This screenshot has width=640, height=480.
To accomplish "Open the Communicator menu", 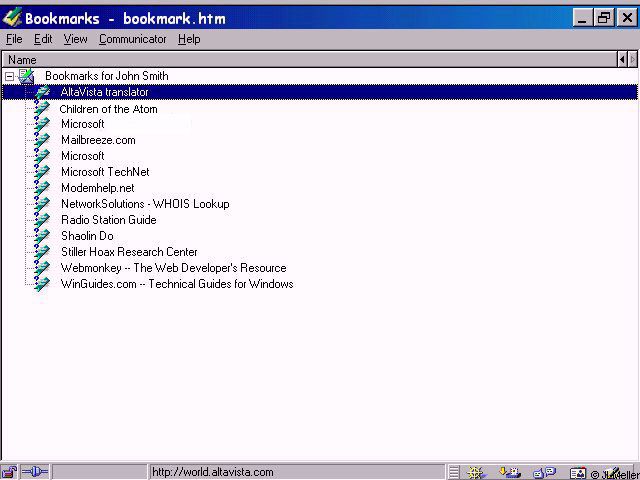I will [x=133, y=39].
